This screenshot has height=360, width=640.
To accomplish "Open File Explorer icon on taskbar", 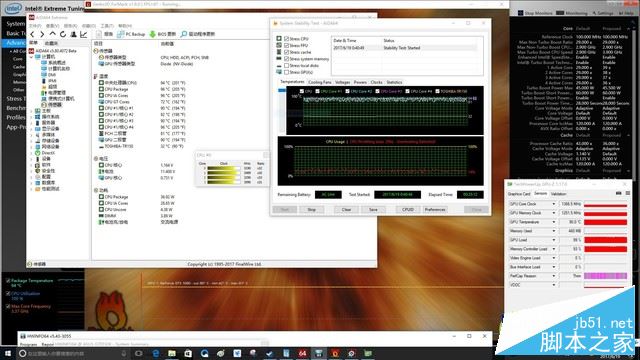I will pyautogui.click(x=172, y=353).
